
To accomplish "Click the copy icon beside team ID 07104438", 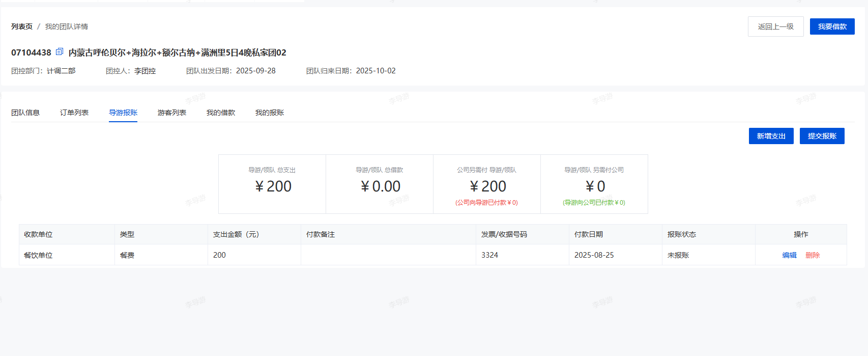I will 60,52.
